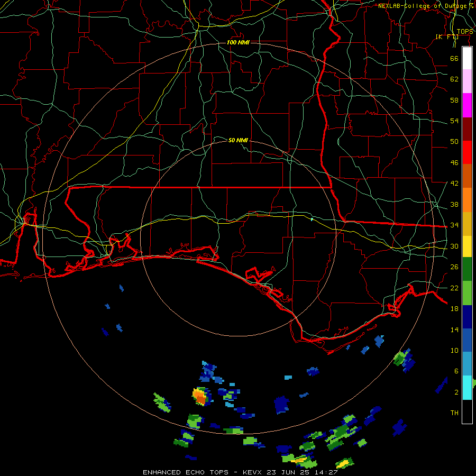This screenshot has width=476, height=476.
Task: Click the medium blue legend swatch
Action: click(467, 340)
